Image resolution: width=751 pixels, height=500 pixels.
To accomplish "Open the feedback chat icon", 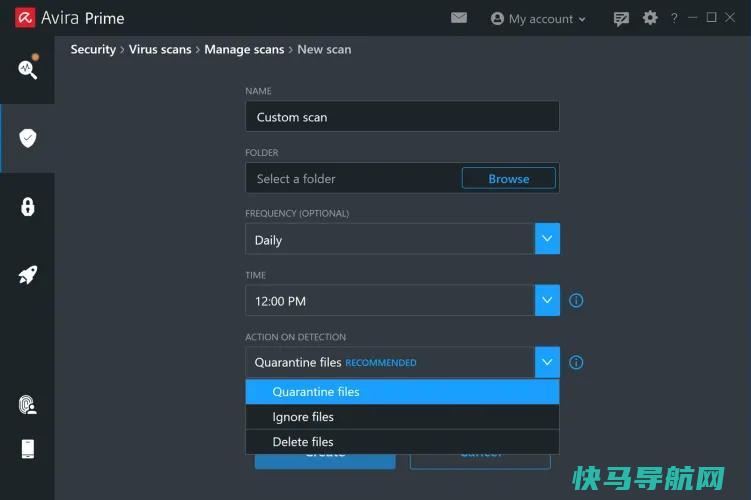I will 621,19.
